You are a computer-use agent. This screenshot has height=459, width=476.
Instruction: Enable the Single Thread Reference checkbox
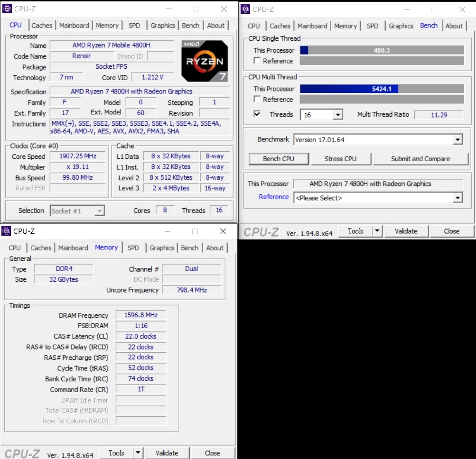pyautogui.click(x=257, y=61)
